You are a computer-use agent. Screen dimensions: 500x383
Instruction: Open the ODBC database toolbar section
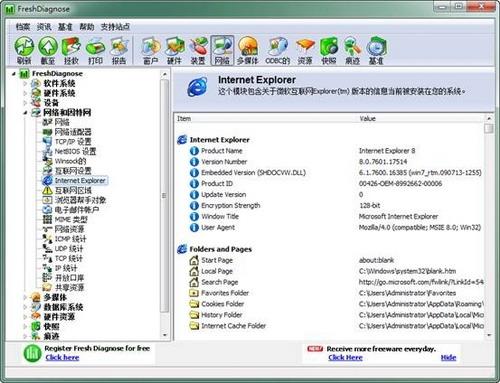click(277, 50)
